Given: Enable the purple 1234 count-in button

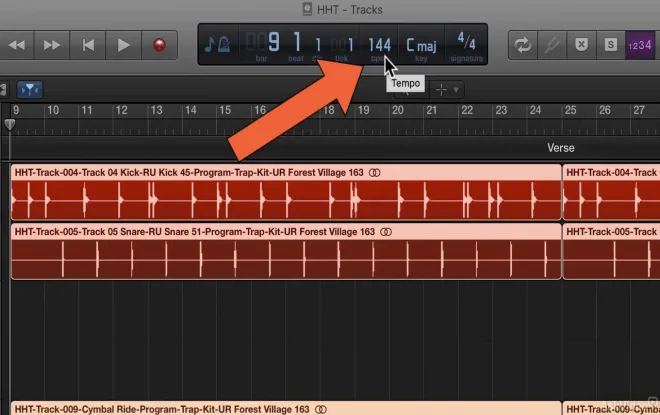Looking at the screenshot, I should 639,45.
